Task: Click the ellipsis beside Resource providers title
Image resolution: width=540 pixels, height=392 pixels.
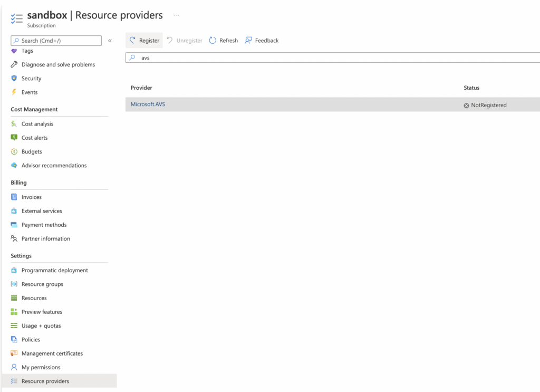Action: (177, 15)
